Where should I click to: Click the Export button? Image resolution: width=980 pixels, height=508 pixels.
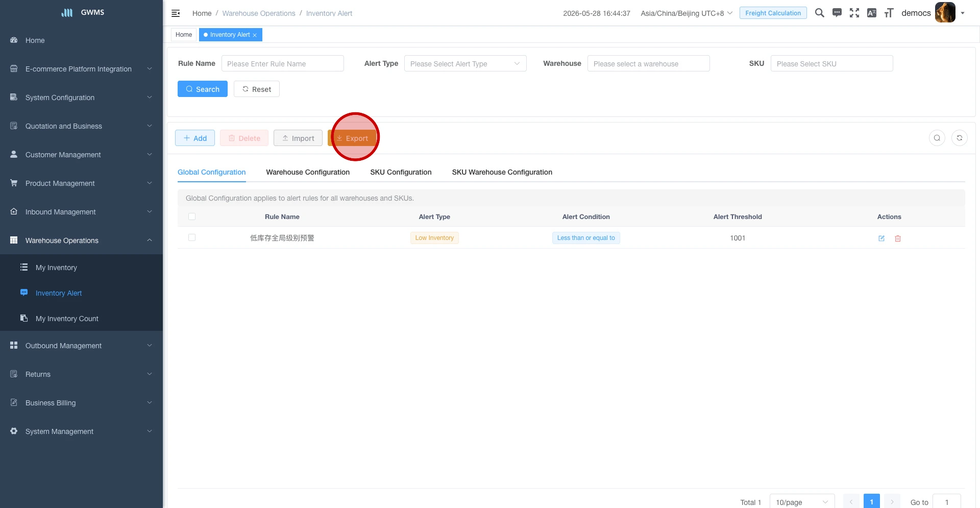[352, 138]
